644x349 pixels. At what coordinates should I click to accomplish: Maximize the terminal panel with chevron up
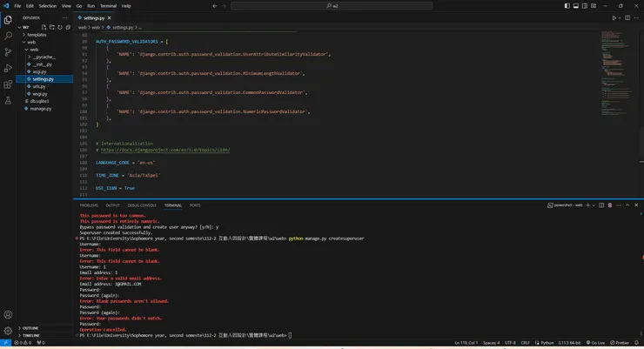(626, 205)
